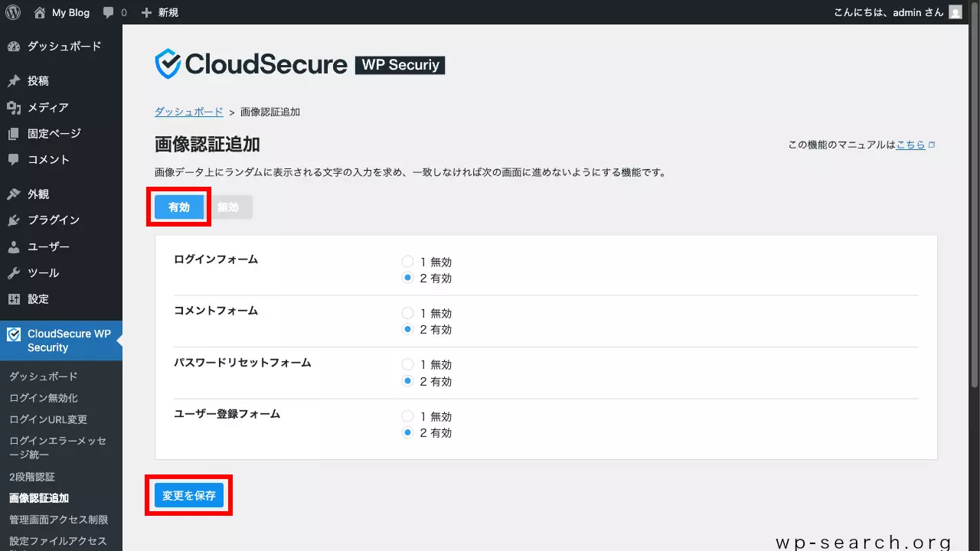The image size is (980, 551).
Task: Click the admin avatar in top bar
Action: pyautogui.click(x=955, y=12)
